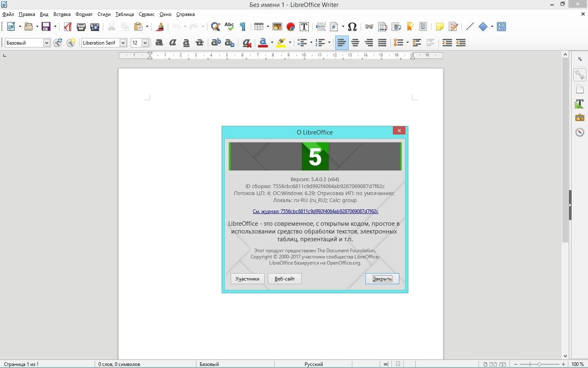Open paragraph style Базовый dropdown
The height and width of the screenshot is (368, 588).
[47, 43]
